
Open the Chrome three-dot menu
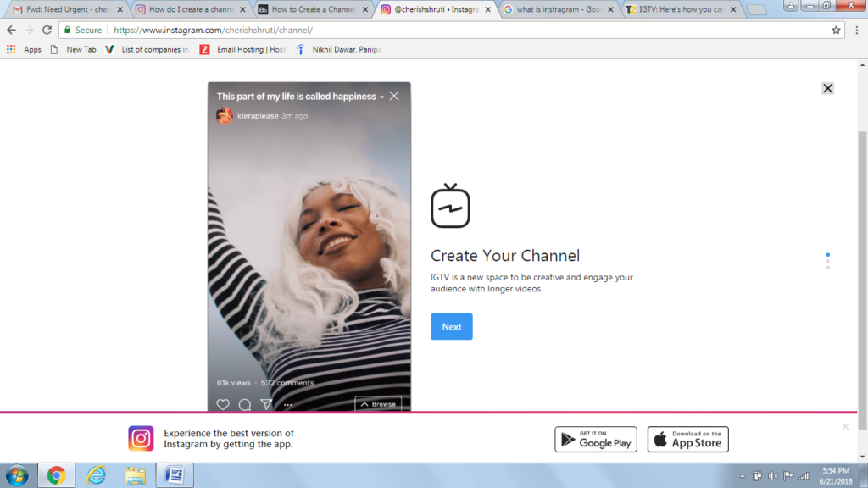(857, 30)
